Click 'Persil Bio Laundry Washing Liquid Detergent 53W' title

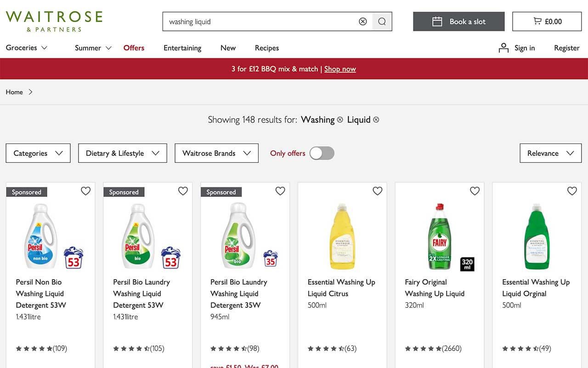[141, 293]
